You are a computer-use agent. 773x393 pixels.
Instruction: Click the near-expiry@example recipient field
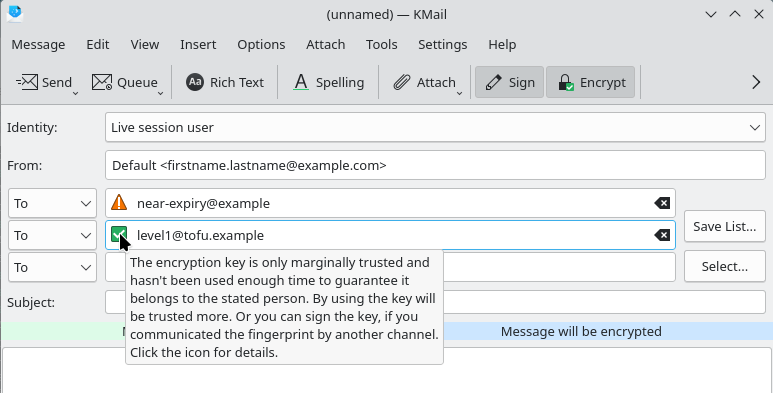pyautogui.click(x=390, y=203)
